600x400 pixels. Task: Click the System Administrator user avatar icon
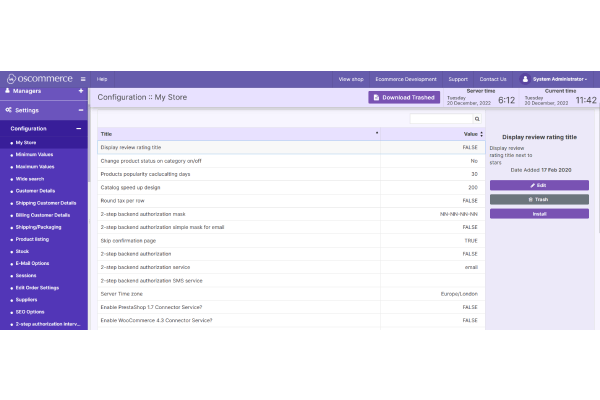click(x=525, y=79)
